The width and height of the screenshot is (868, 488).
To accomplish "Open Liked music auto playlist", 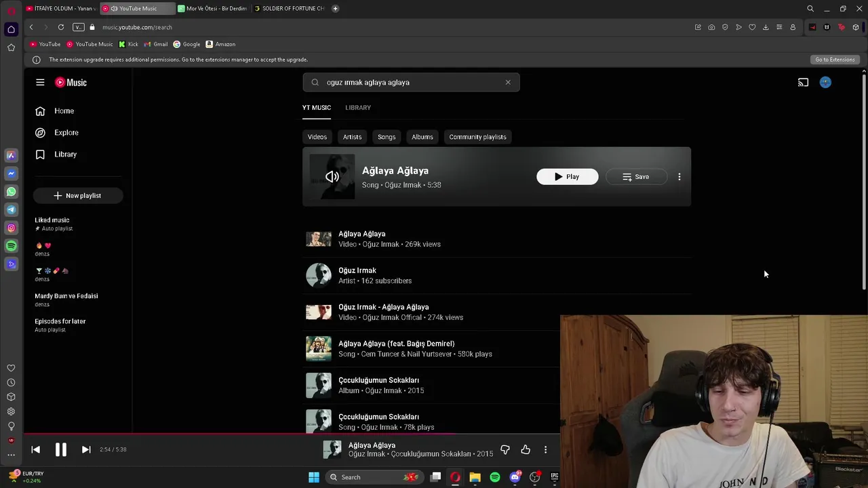I will [x=54, y=224].
